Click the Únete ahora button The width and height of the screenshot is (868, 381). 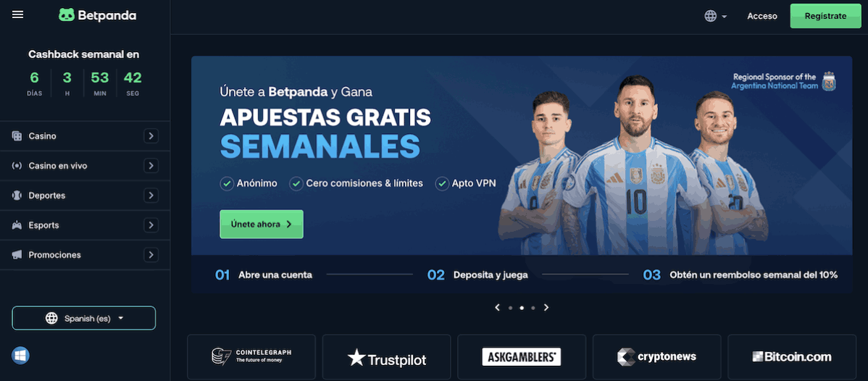point(262,225)
